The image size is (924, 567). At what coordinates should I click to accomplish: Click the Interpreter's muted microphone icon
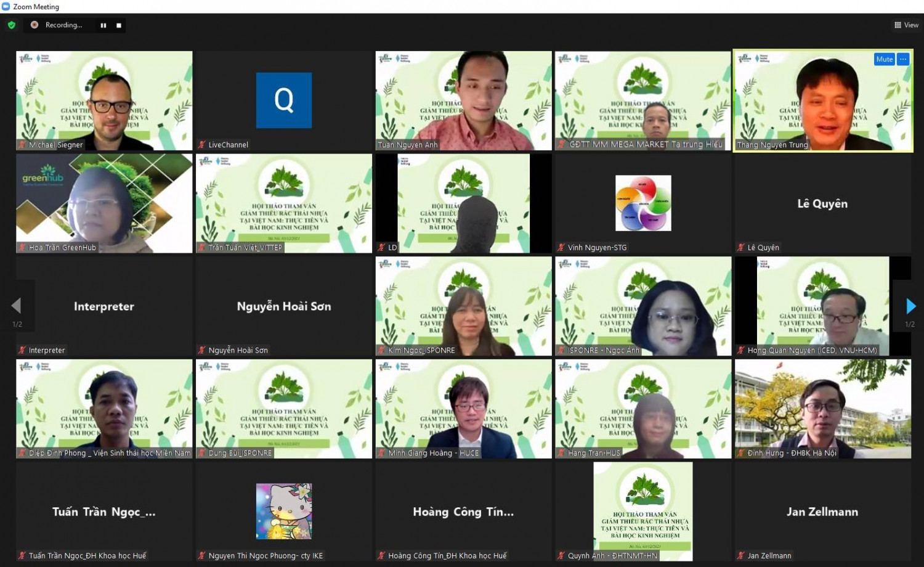tap(23, 350)
